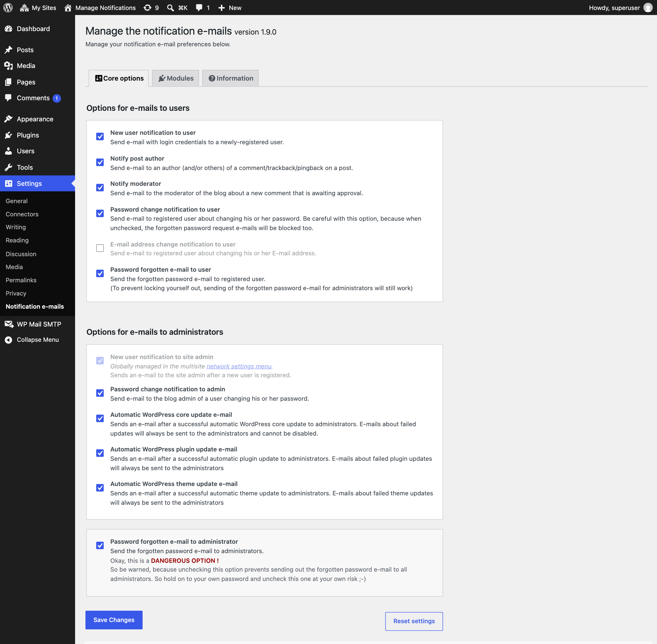Open comments bubble icon in admin bar
657x644 pixels.
(199, 7)
